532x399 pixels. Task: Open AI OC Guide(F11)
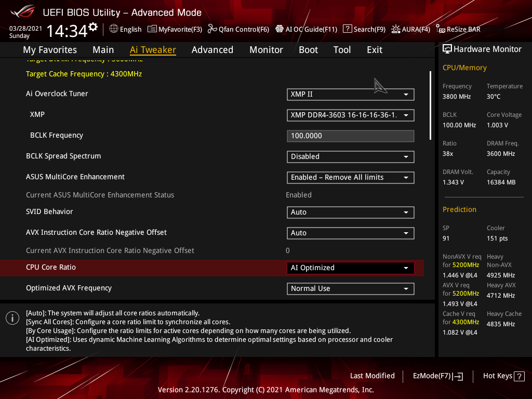coord(307,29)
